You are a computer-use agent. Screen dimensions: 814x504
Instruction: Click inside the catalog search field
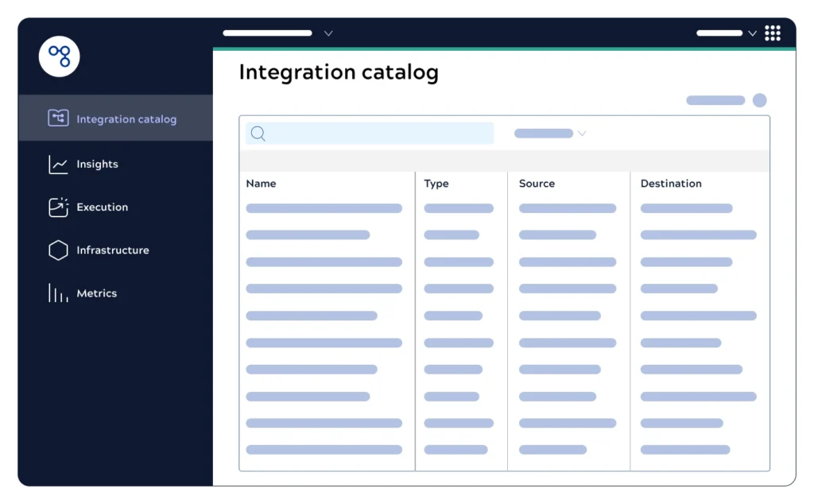pos(370,134)
